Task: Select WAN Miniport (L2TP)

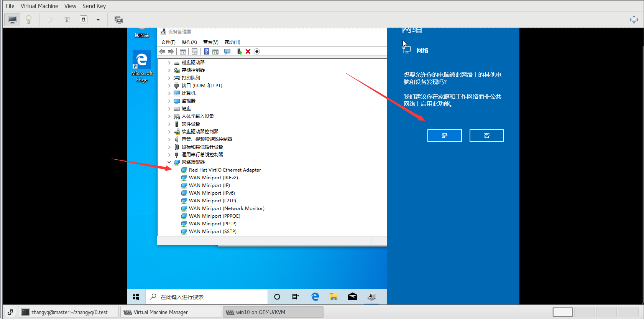Action: point(212,201)
